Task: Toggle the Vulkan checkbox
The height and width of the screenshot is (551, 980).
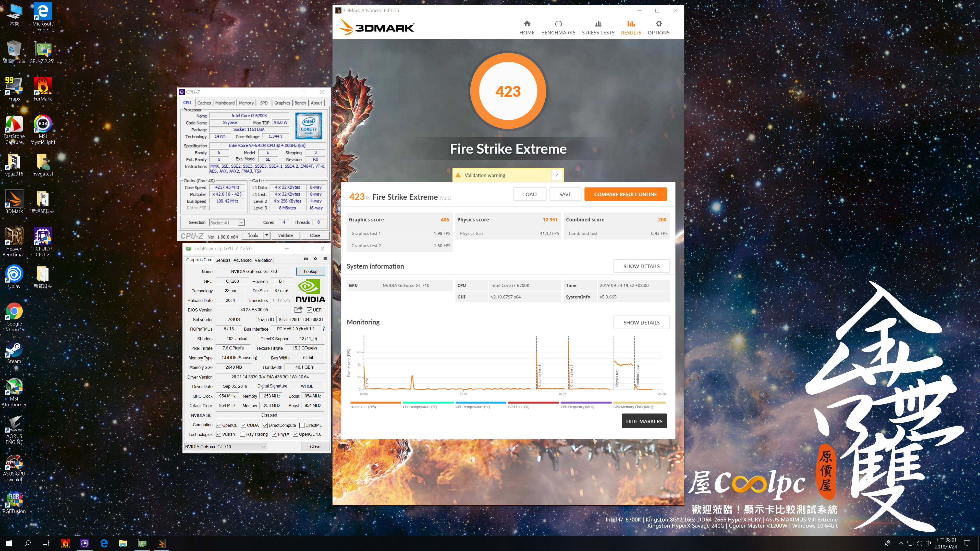Action: coord(219,434)
